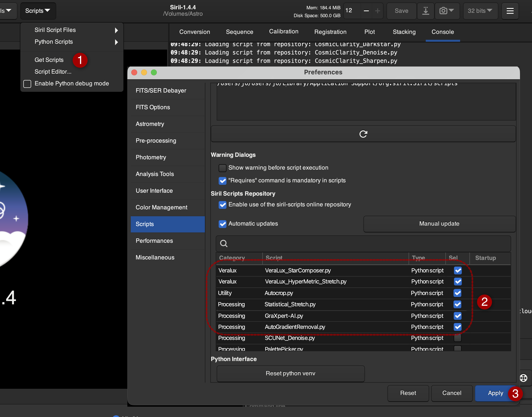Image resolution: width=532 pixels, height=417 pixels.
Task: Click the refresh script paths icon button
Action: click(363, 134)
